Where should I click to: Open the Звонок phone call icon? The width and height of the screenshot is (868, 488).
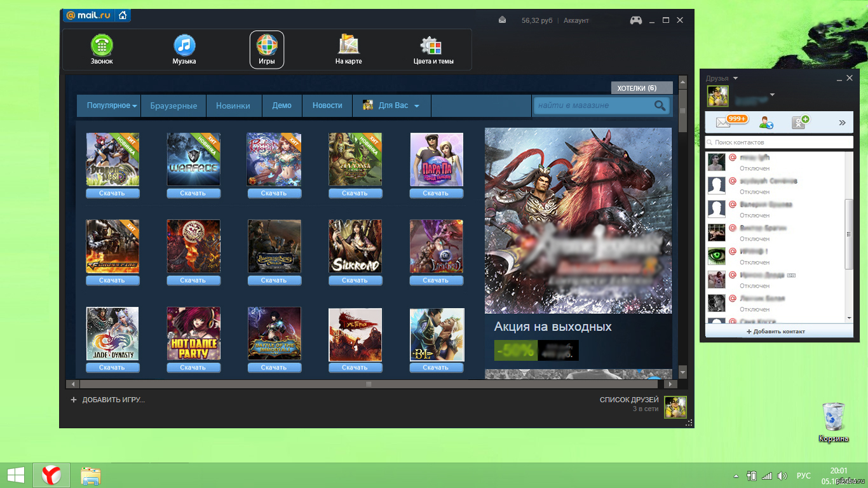[101, 46]
